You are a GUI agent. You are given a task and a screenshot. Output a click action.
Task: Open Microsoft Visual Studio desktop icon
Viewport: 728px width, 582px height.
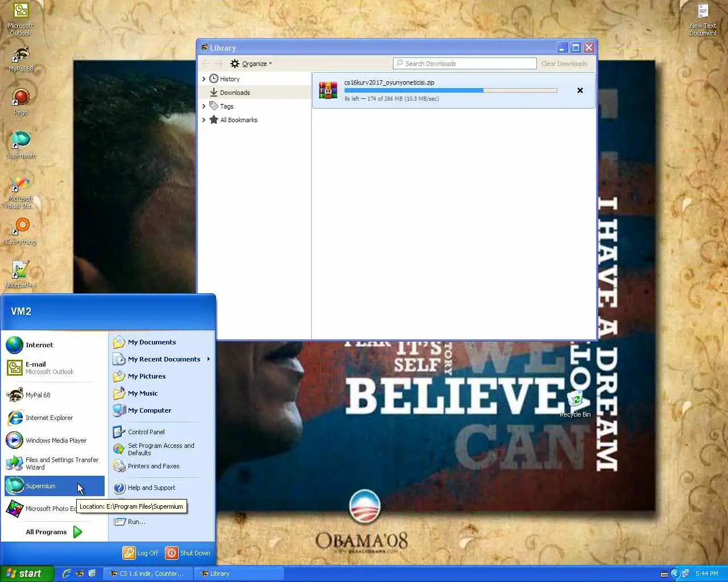(20, 192)
